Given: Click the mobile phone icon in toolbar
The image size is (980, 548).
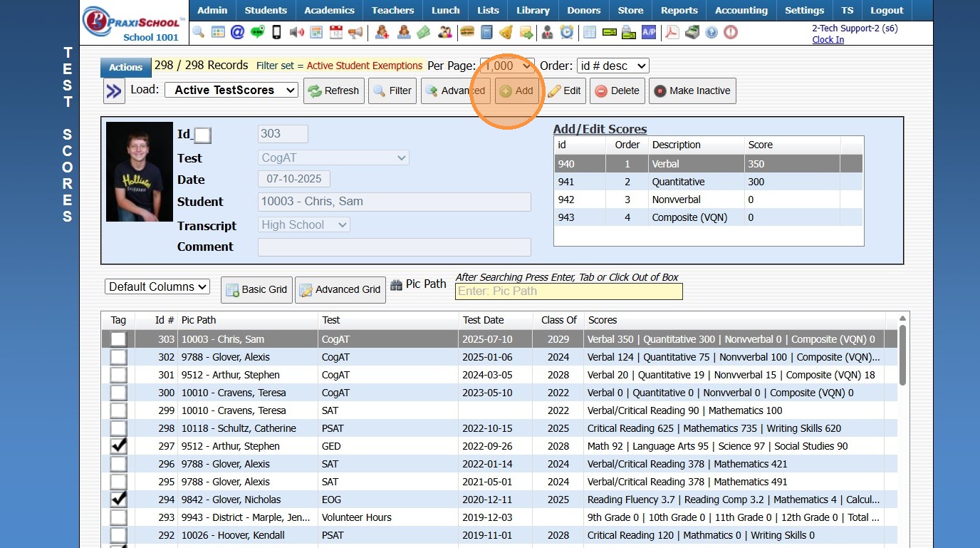Looking at the screenshot, I should tap(277, 32).
